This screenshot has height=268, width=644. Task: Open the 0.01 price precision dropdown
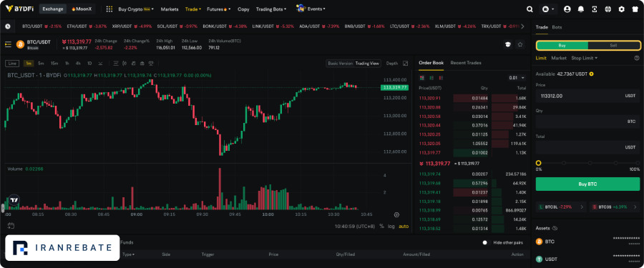(x=517, y=78)
